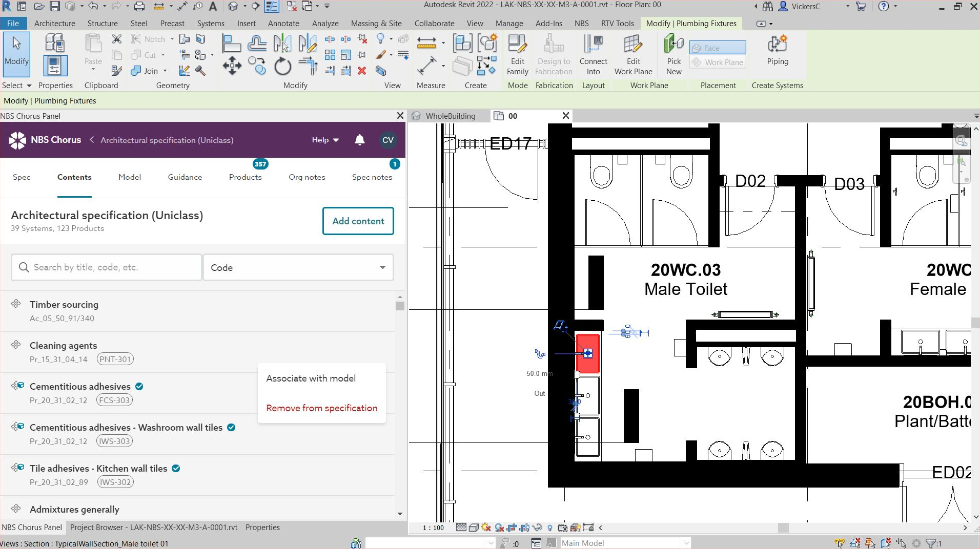Toggle the Crop View icon in view controls
980x549 pixels.
(511, 527)
